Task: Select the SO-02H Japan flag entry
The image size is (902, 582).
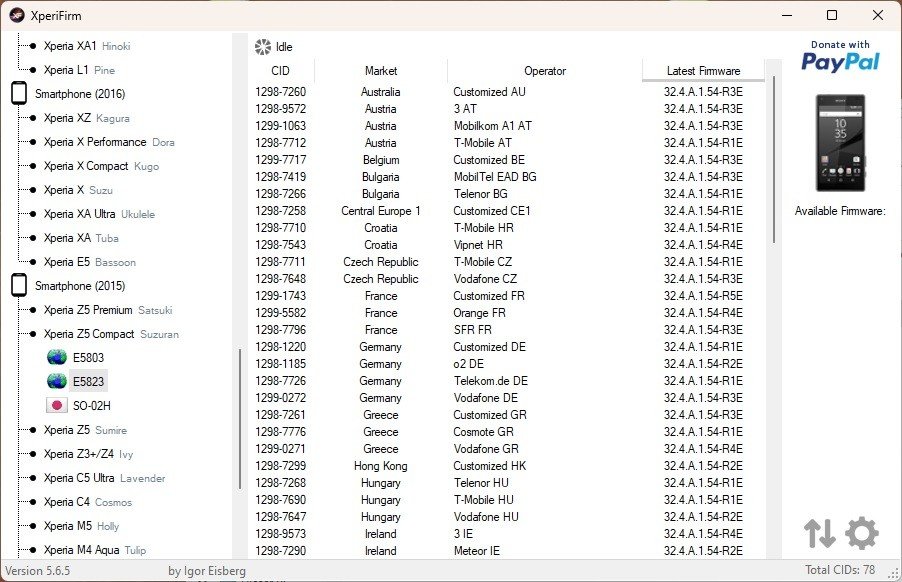Action: 57,405
